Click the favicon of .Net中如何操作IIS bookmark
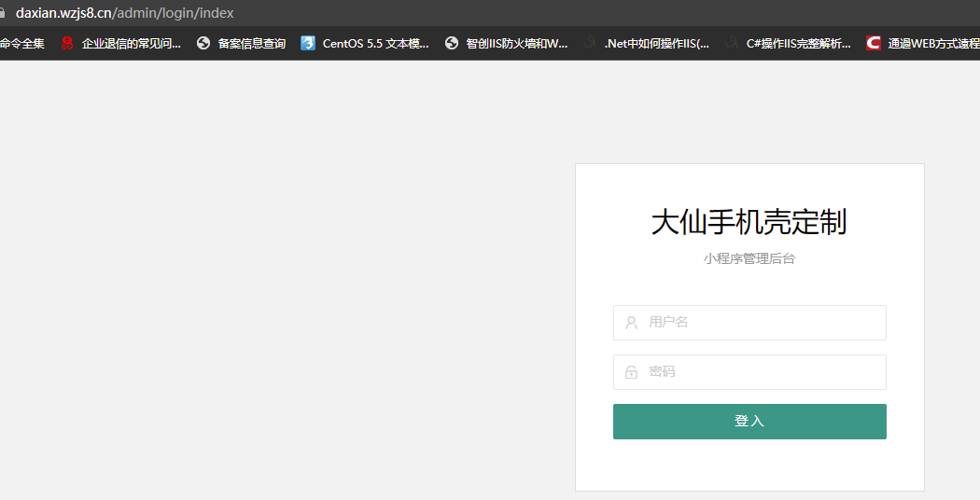 coord(590,43)
